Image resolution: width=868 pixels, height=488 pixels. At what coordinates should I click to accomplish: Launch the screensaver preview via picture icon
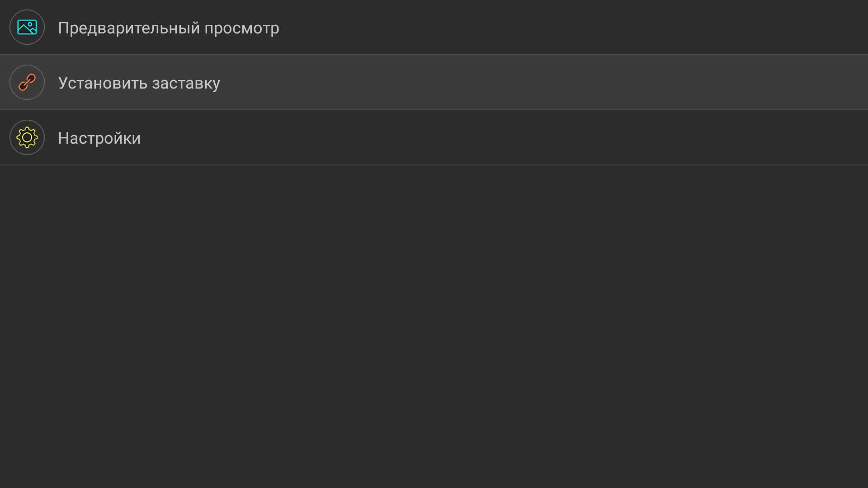(27, 27)
